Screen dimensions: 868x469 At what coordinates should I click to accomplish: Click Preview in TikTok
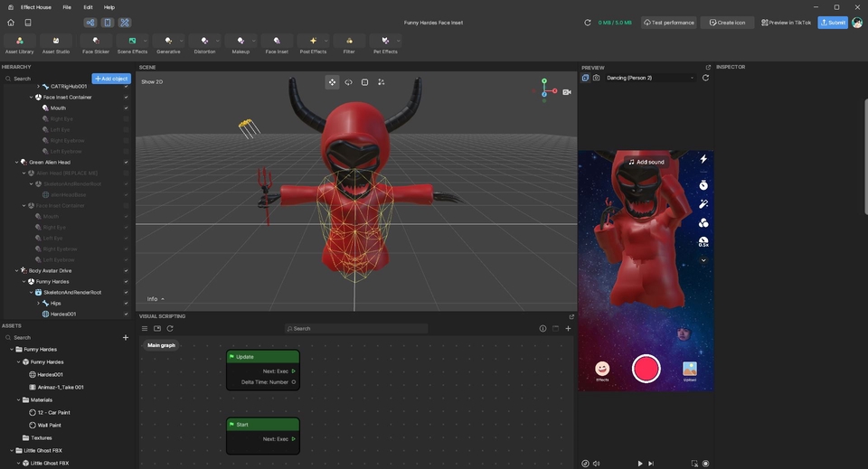click(x=786, y=23)
